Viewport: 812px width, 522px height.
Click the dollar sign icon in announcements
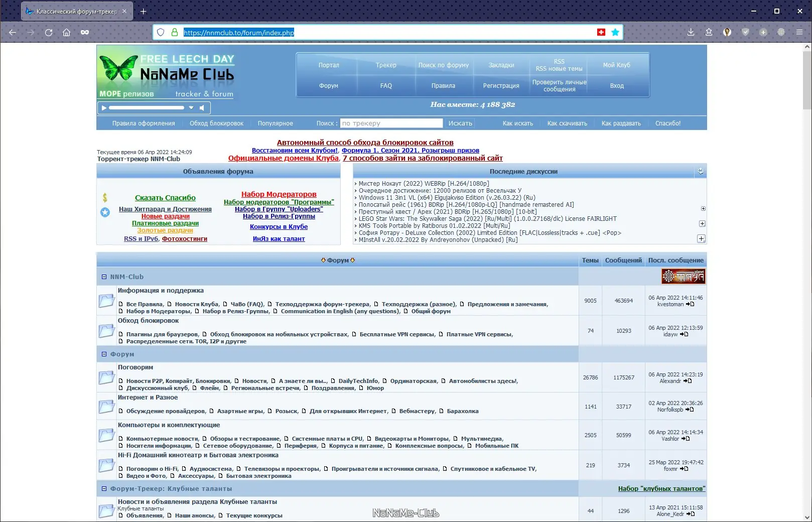tap(105, 198)
